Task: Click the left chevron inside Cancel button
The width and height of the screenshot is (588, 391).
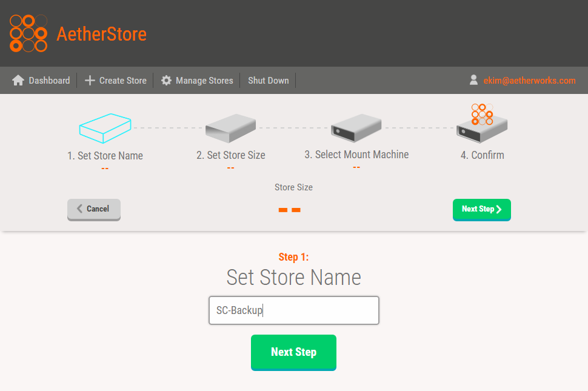Action: point(79,209)
